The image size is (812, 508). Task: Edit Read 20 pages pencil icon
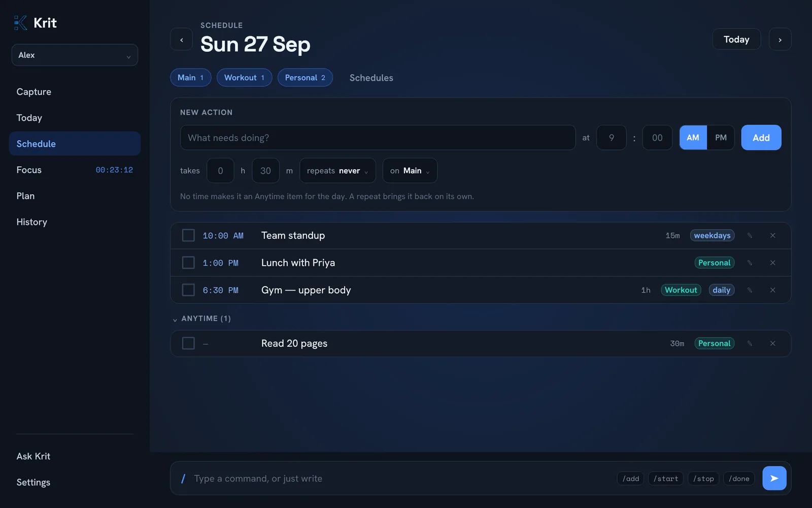(x=750, y=344)
